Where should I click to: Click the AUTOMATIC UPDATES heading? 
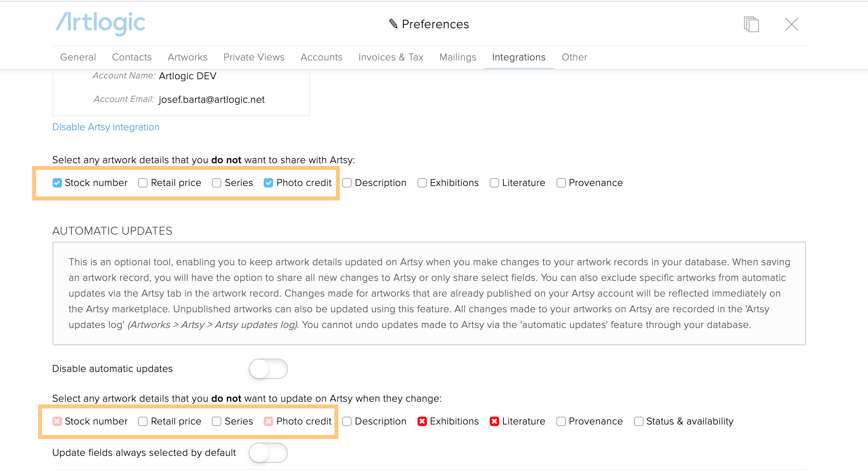point(112,231)
